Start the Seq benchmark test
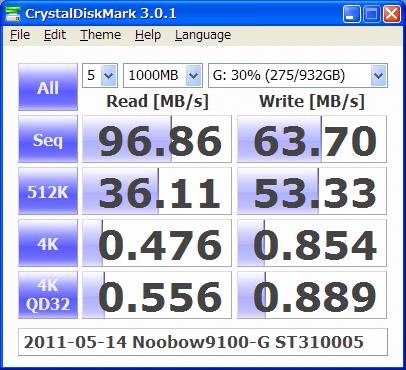406x370 pixels. [48, 139]
